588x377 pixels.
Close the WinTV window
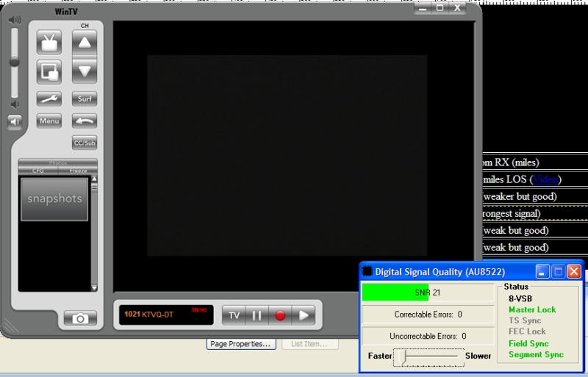[457, 8]
